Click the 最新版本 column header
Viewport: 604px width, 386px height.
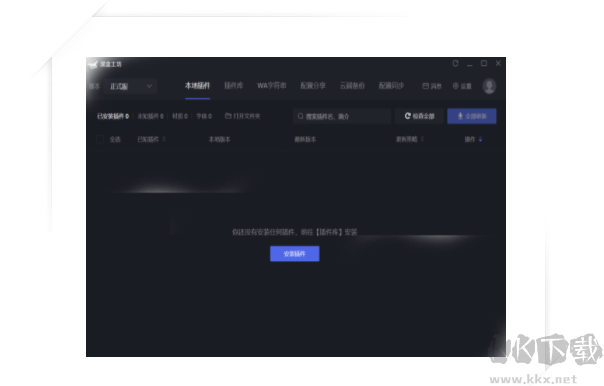(x=305, y=139)
